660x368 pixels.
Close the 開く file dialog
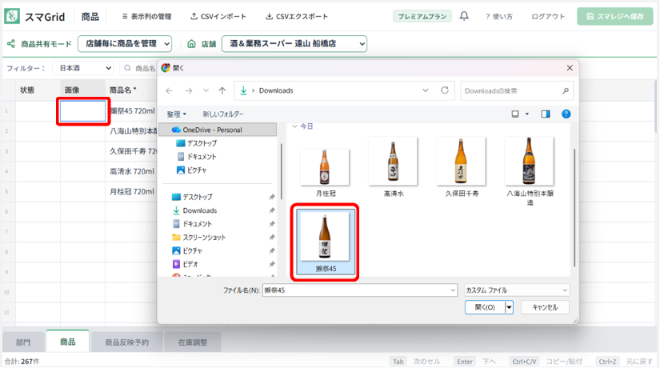(570, 68)
